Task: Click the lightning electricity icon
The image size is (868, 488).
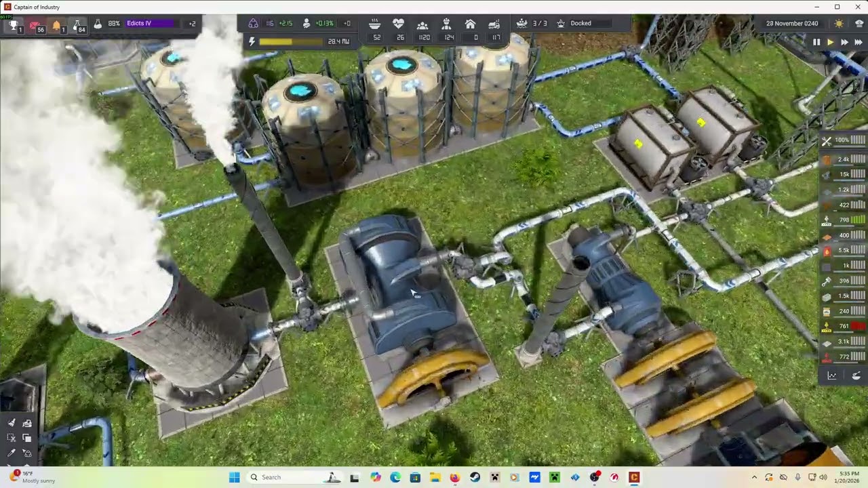Action: 252,41
